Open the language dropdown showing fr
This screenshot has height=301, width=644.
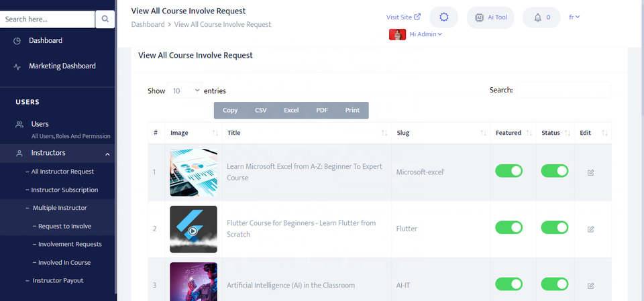[574, 17]
